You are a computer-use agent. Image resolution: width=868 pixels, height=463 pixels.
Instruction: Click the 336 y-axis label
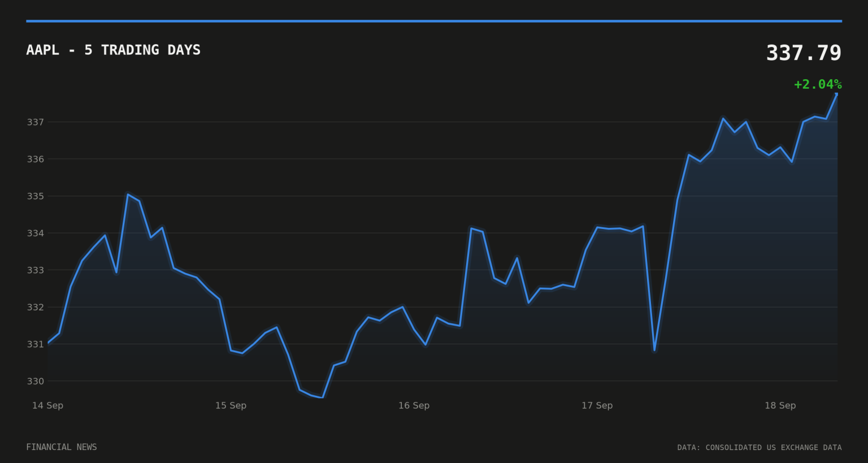pyautogui.click(x=36, y=159)
